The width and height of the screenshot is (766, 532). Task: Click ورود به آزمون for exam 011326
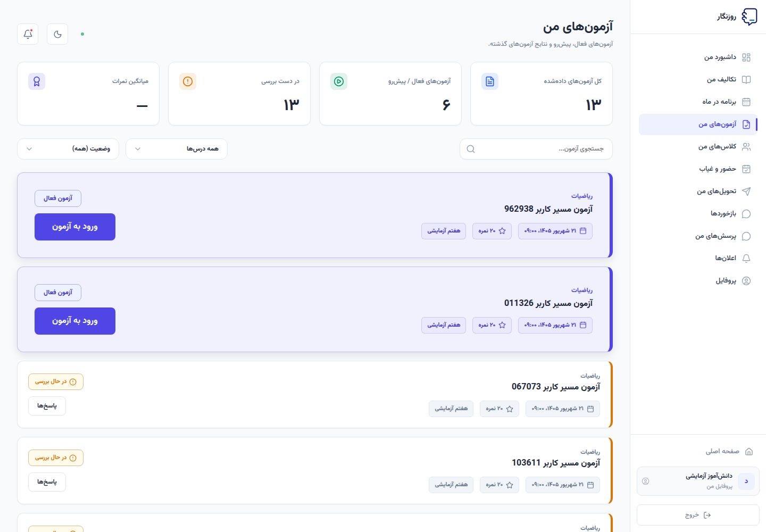pyautogui.click(x=75, y=321)
